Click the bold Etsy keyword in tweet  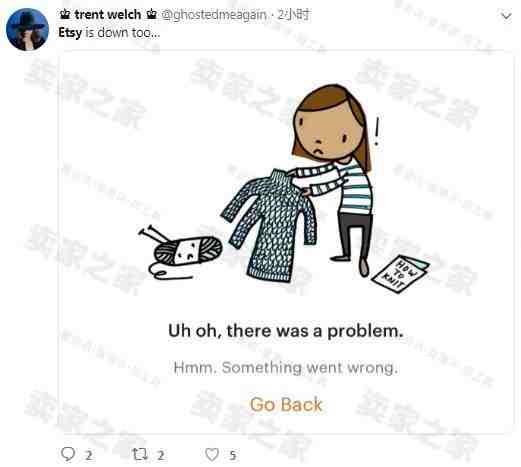coord(70,33)
